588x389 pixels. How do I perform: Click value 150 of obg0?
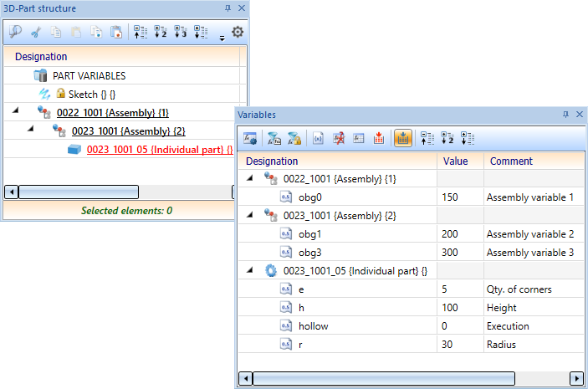point(450,197)
